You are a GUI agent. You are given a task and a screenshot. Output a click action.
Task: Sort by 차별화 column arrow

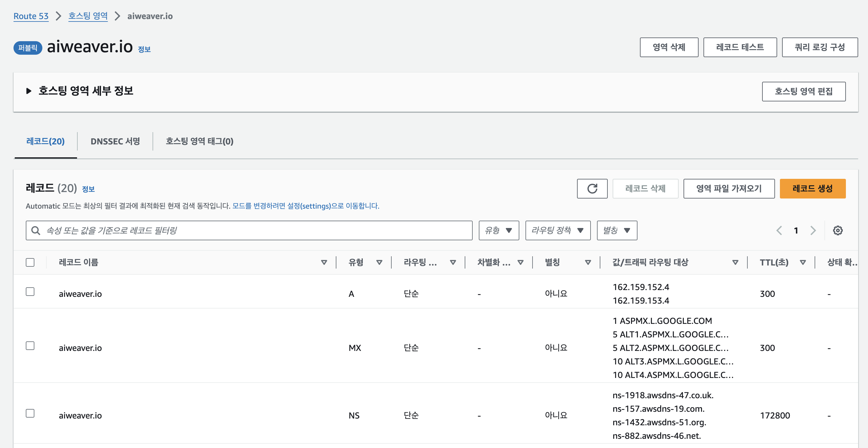coord(520,262)
